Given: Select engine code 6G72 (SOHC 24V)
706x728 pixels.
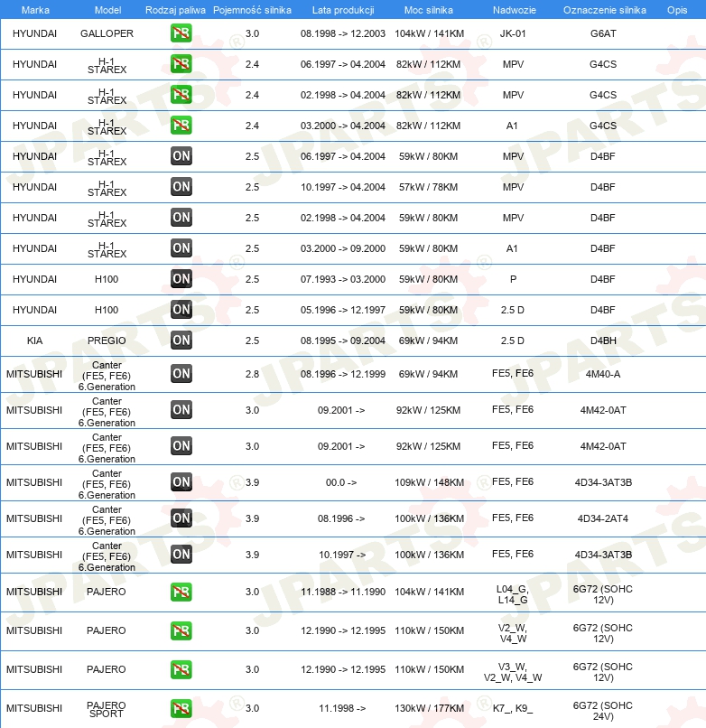Looking at the screenshot, I should pyautogui.click(x=603, y=711).
